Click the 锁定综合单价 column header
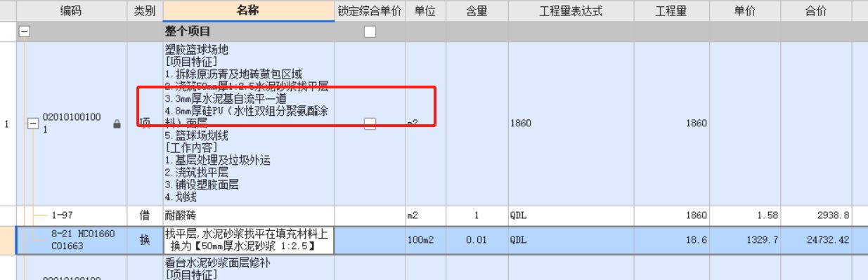868x280 pixels. pyautogui.click(x=370, y=11)
